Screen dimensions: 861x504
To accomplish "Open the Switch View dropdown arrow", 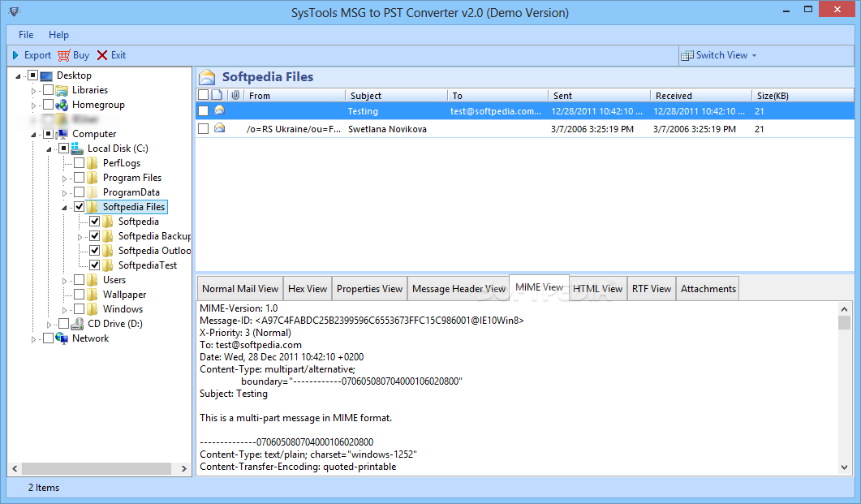I will point(755,55).
